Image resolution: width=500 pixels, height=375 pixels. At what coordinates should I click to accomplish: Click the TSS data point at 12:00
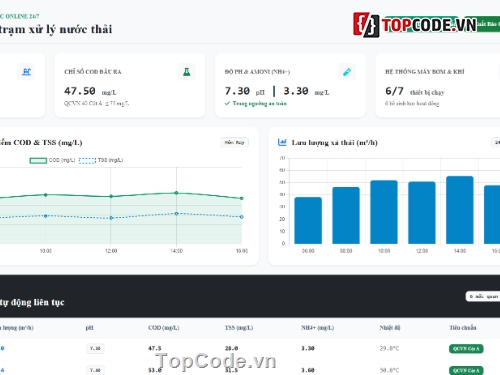click(x=111, y=218)
